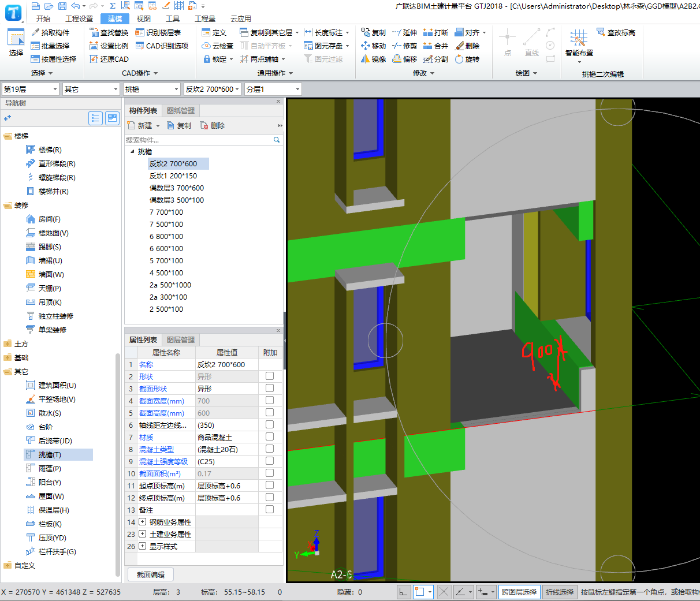This screenshot has width=700, height=601.
Task: Toggle the 截面形状 row checkbox
Action: (x=270, y=388)
